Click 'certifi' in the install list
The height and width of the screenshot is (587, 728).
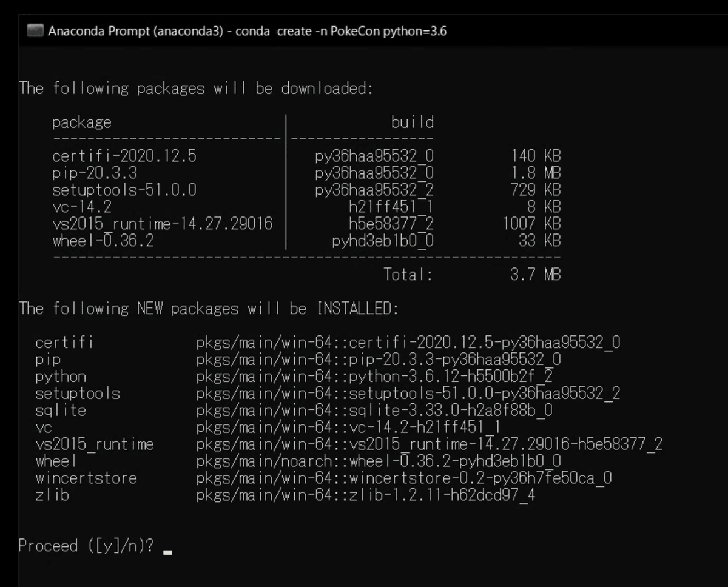tap(64, 343)
